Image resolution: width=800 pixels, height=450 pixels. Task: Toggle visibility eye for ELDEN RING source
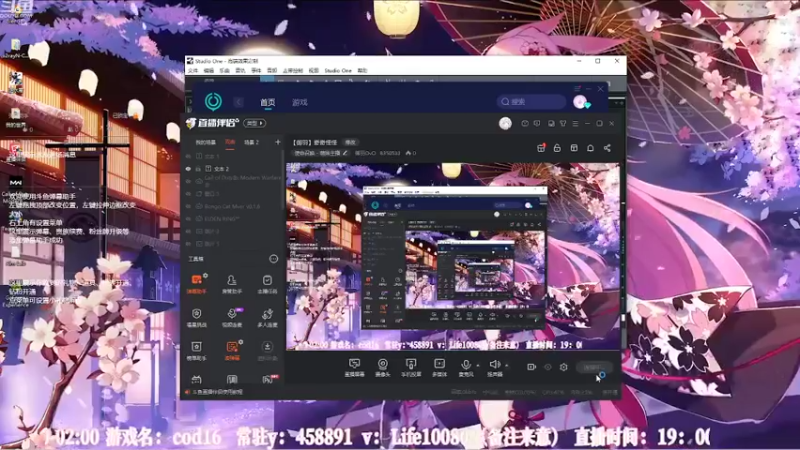188,219
